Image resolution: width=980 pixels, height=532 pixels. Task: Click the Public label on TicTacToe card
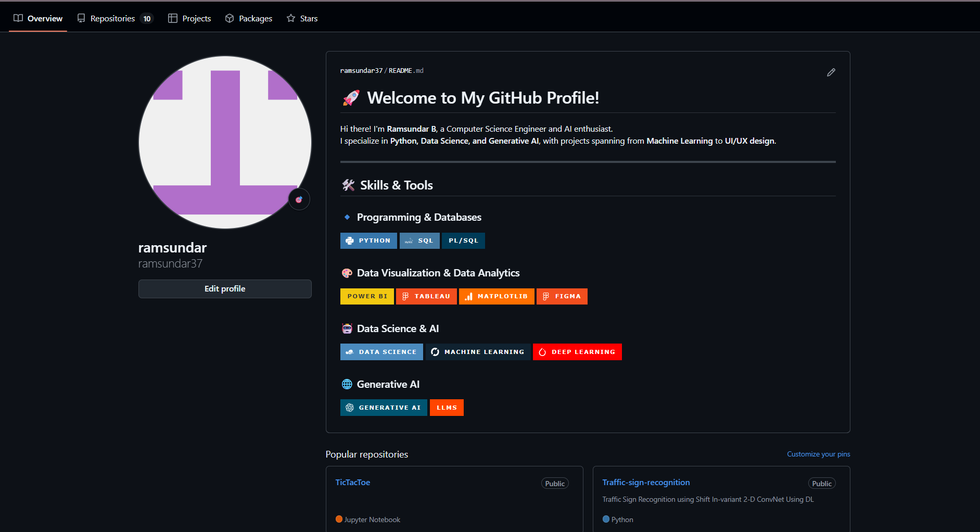click(555, 484)
